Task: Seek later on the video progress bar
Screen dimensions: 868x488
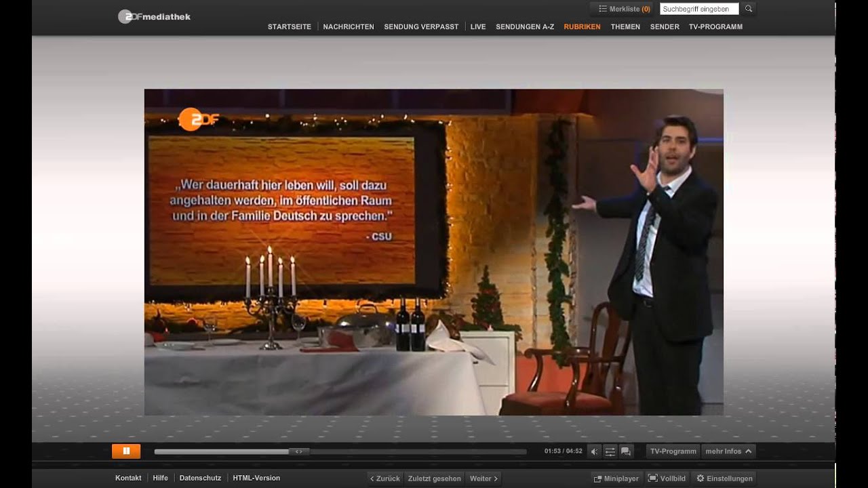Action: pos(418,451)
